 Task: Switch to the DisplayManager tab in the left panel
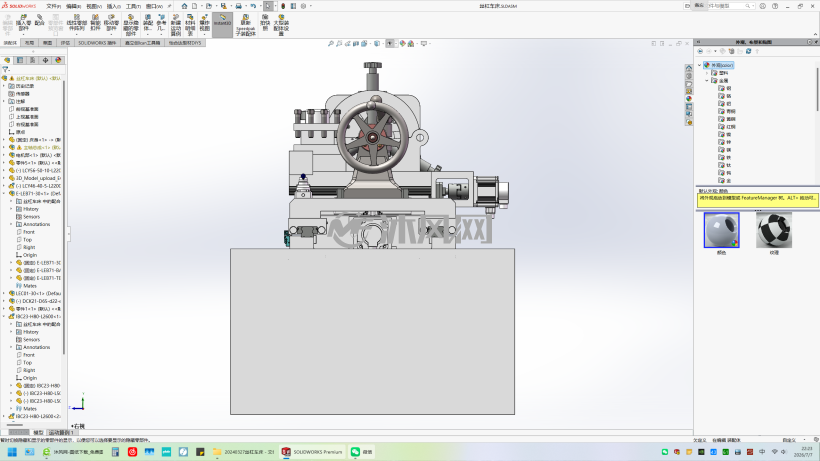click(x=58, y=60)
